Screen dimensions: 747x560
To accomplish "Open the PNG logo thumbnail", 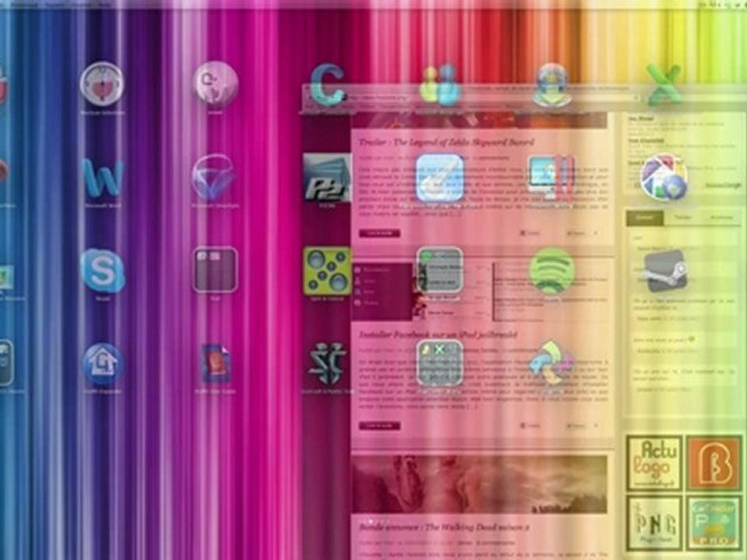I will click(x=654, y=523).
